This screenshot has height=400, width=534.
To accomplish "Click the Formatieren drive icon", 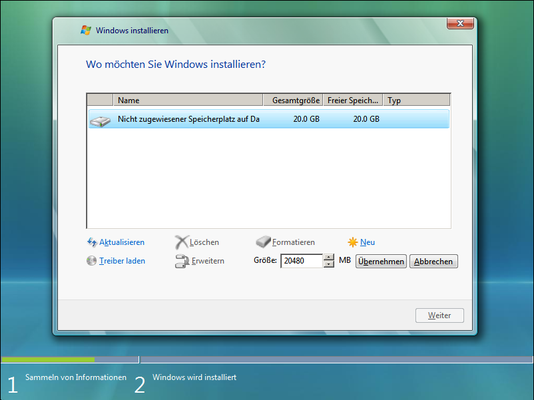I will coord(263,242).
